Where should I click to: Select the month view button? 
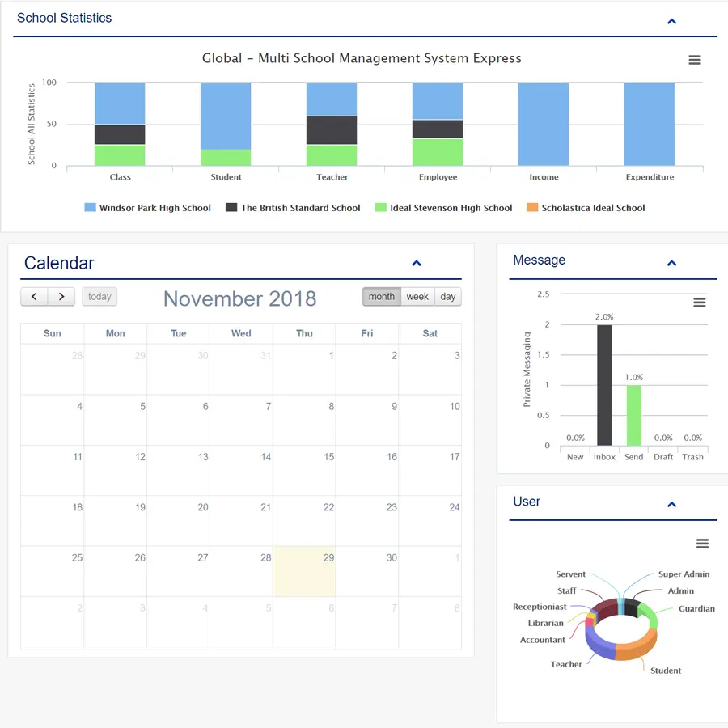382,297
